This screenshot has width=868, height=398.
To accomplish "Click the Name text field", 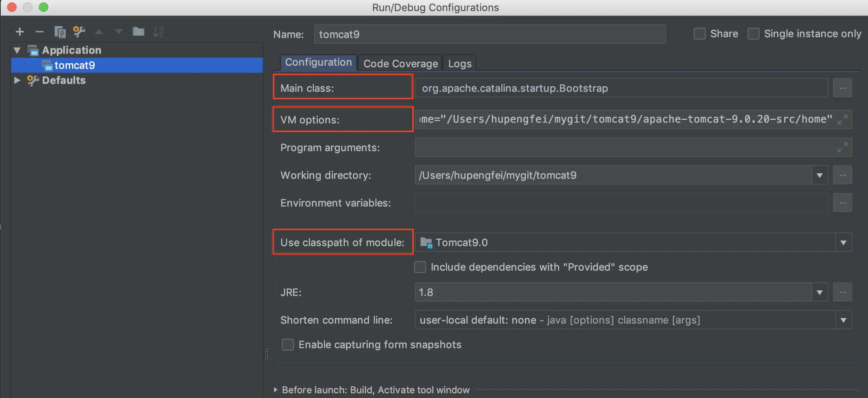I will (x=490, y=34).
